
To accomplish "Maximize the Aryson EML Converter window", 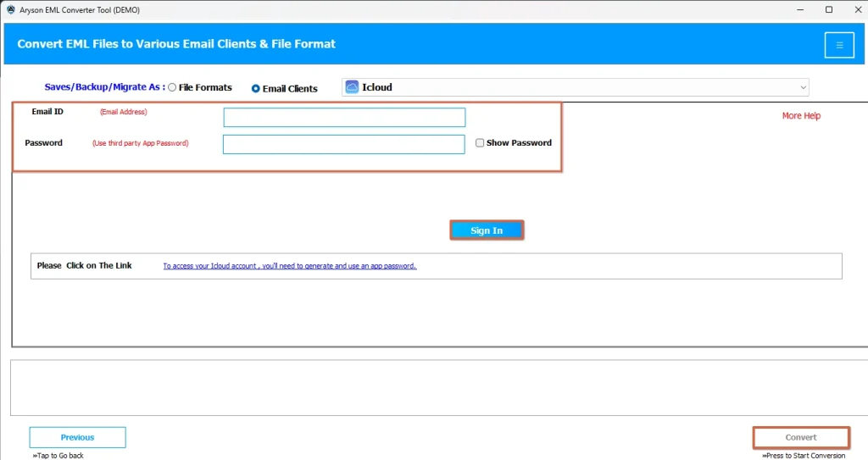I will point(828,9).
